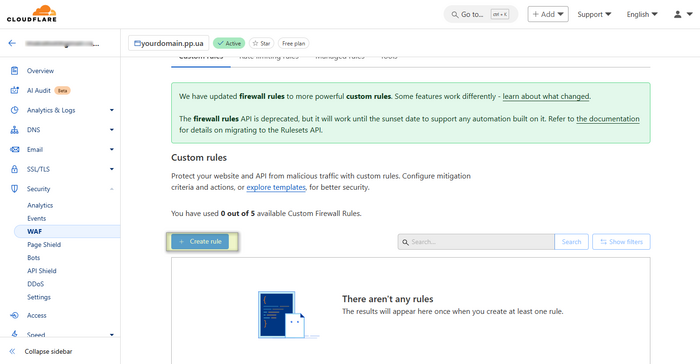Open Page Shield in the sidebar

point(44,245)
